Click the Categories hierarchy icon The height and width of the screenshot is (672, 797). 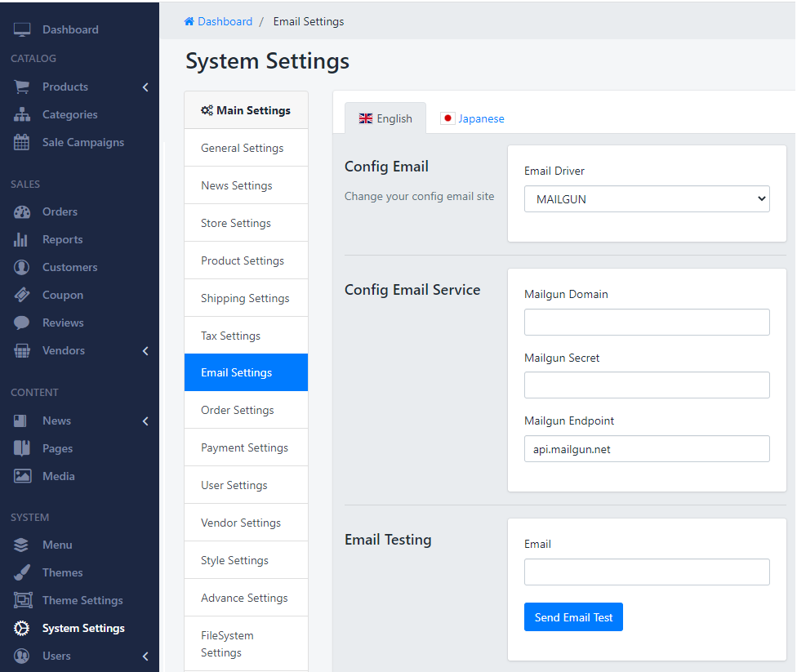tap(22, 114)
